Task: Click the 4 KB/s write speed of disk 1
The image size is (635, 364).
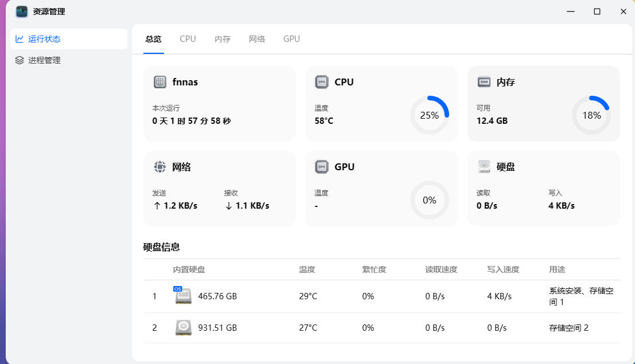Action: [499, 296]
